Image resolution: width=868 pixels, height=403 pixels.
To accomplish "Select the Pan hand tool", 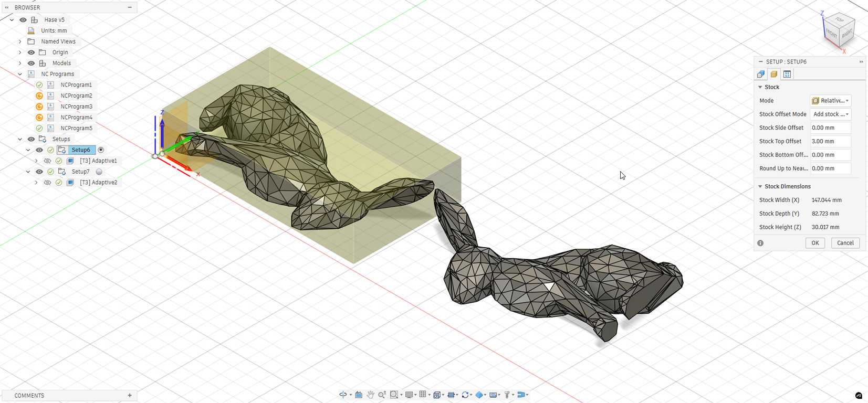I will (370, 395).
